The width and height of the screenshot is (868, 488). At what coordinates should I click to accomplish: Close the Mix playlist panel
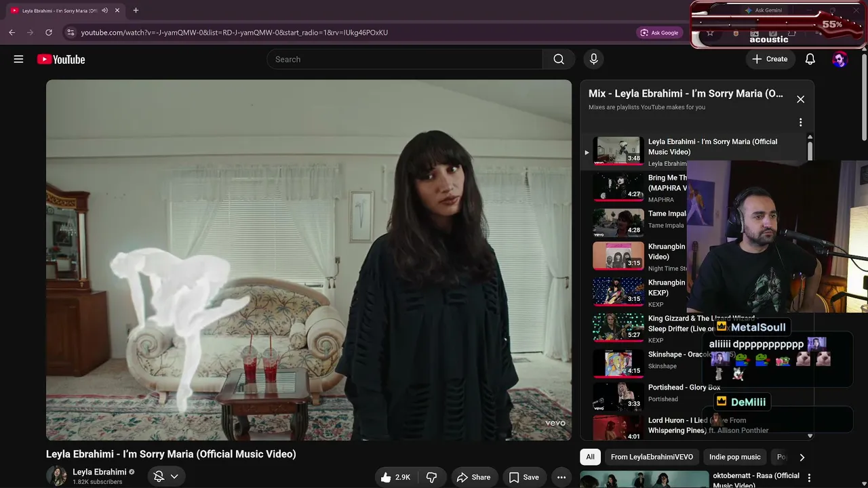pyautogui.click(x=800, y=99)
